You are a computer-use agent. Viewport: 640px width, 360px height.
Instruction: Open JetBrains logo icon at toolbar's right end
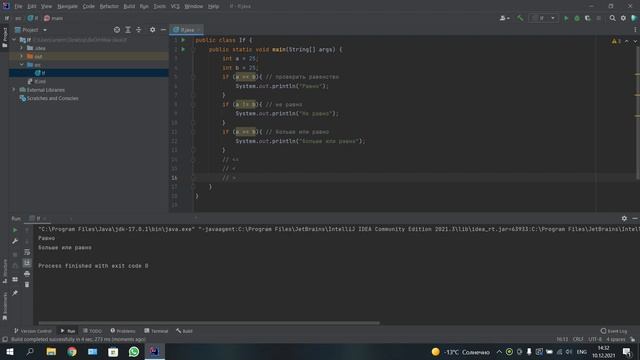point(634,18)
